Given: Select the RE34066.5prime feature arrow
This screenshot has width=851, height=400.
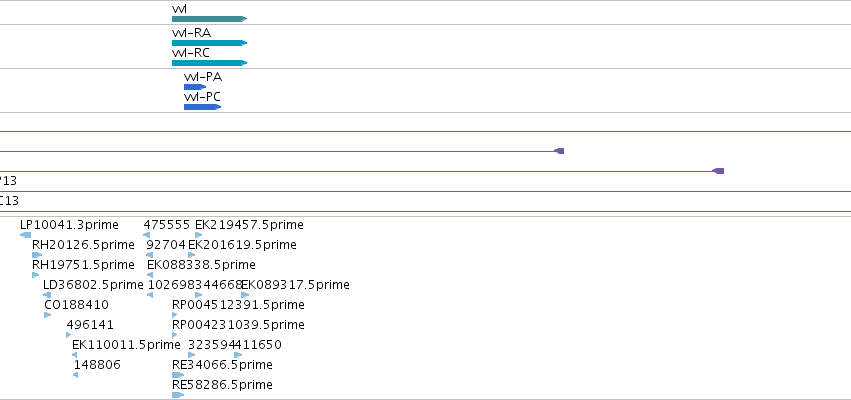Looking at the screenshot, I should [x=178, y=375].
